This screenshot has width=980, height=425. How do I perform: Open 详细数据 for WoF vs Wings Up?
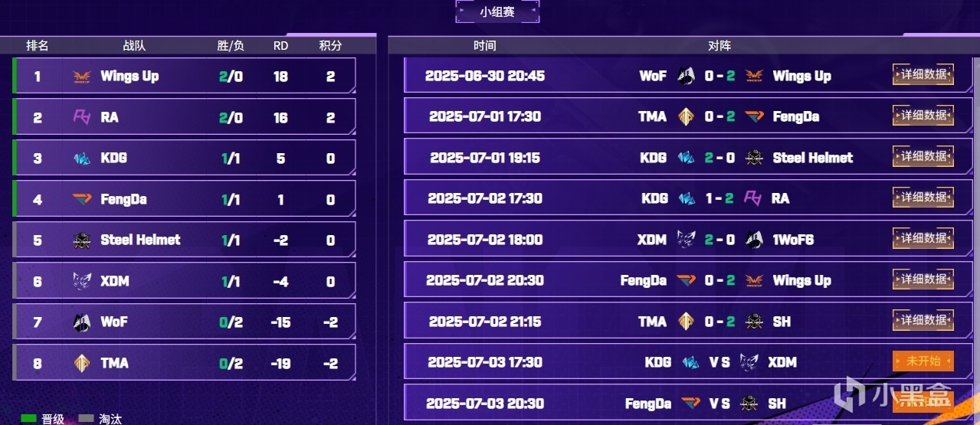click(x=923, y=74)
